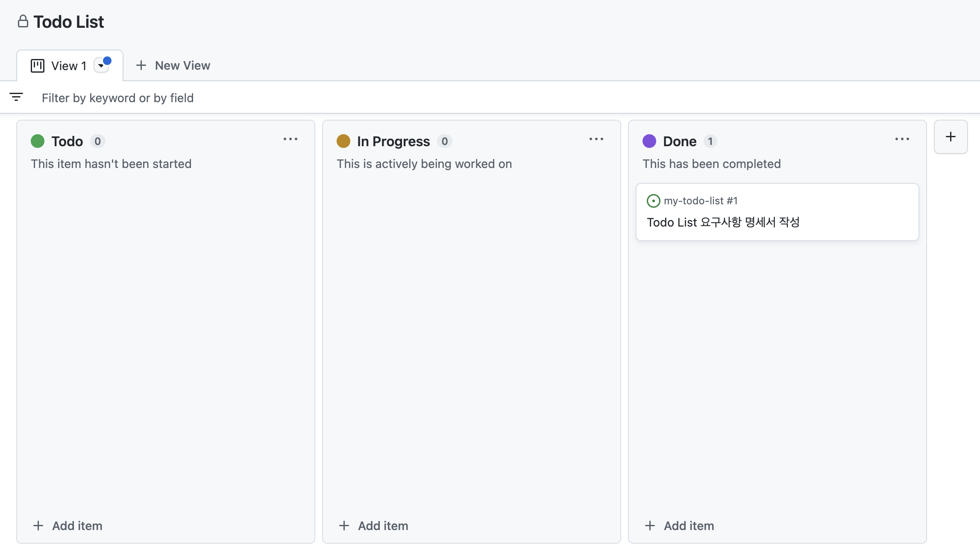Click the purple Done status dot
The width and height of the screenshot is (980, 548).
649,141
